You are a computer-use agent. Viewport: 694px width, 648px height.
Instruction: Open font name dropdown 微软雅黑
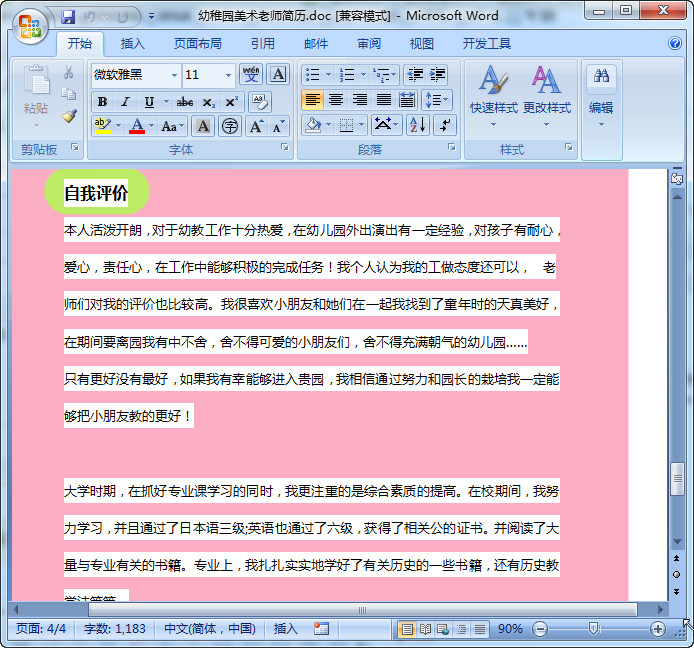pos(174,75)
